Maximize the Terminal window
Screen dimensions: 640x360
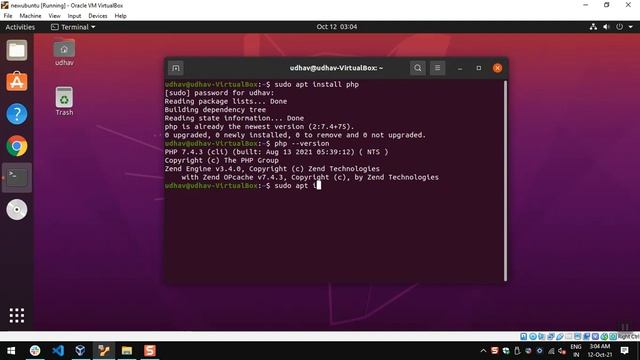pyautogui.click(x=479, y=68)
